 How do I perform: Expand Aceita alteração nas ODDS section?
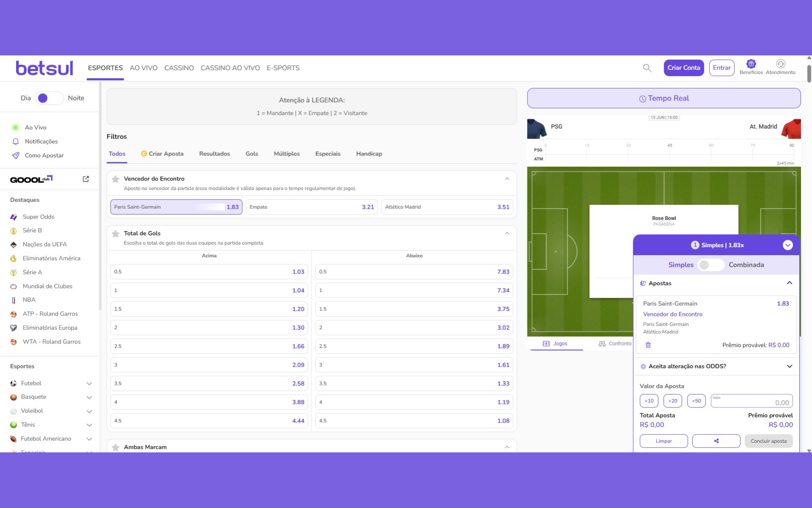tap(789, 366)
